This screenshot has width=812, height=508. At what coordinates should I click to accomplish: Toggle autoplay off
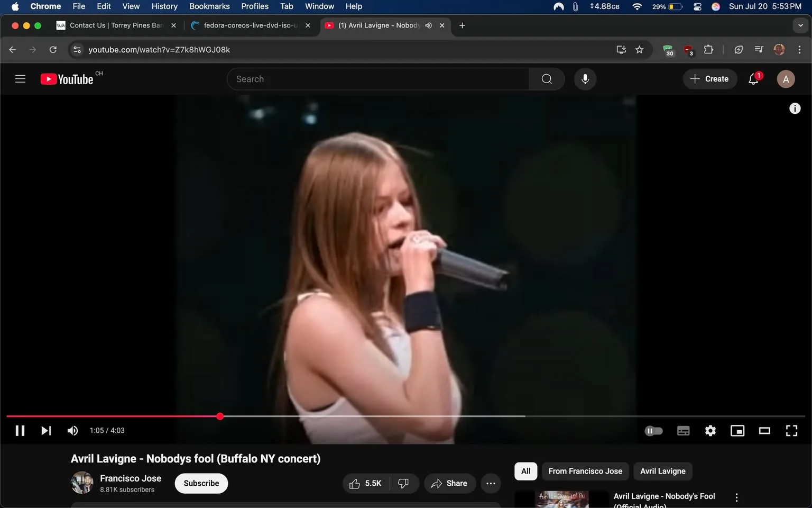click(653, 430)
